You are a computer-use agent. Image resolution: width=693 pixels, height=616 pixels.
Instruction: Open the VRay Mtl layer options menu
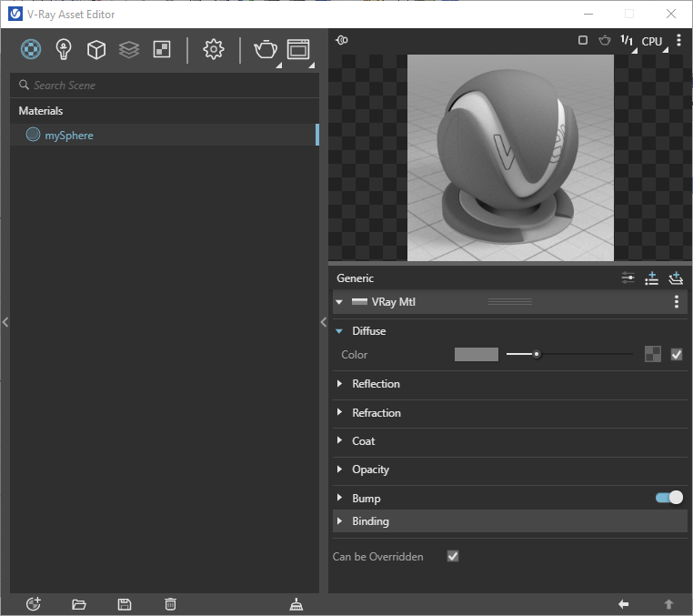[677, 301]
